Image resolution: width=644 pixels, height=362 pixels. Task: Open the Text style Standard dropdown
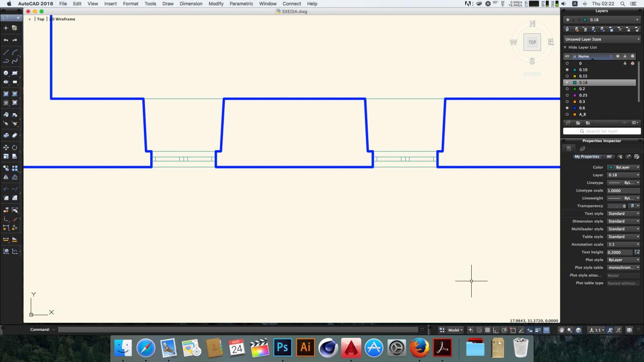624,213
